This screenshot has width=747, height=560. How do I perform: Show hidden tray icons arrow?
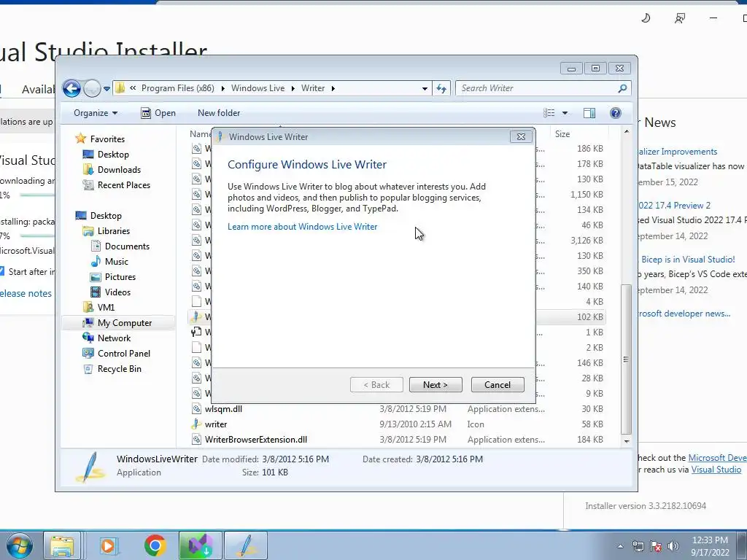[620, 546]
